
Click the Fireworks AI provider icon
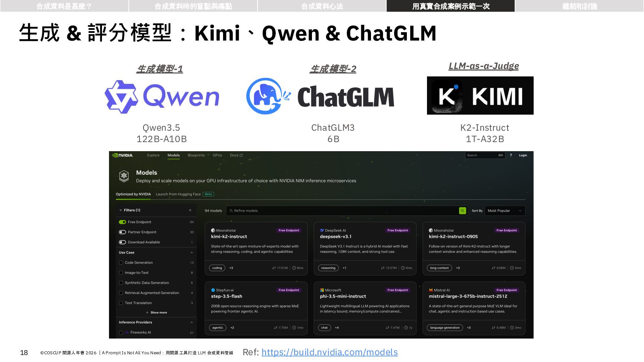pos(127,333)
